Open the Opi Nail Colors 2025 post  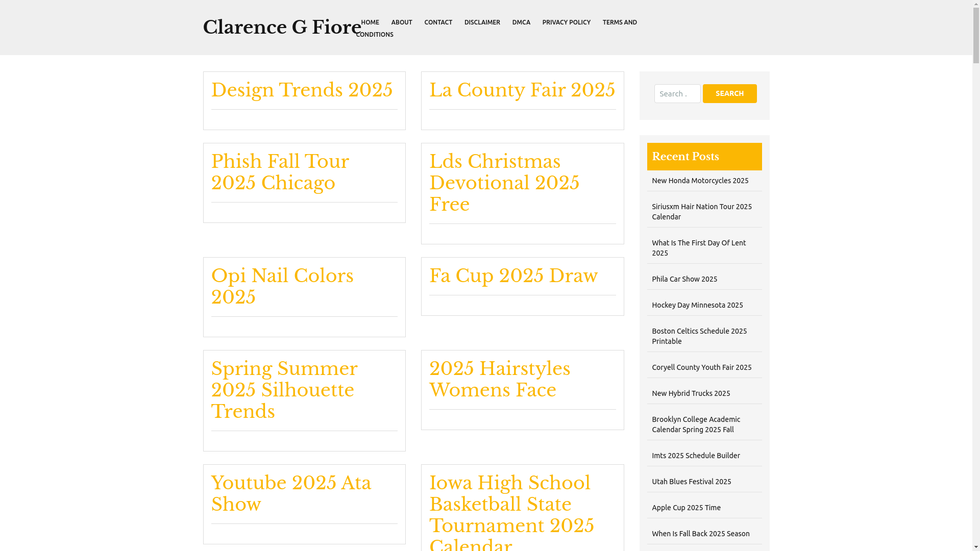point(282,287)
